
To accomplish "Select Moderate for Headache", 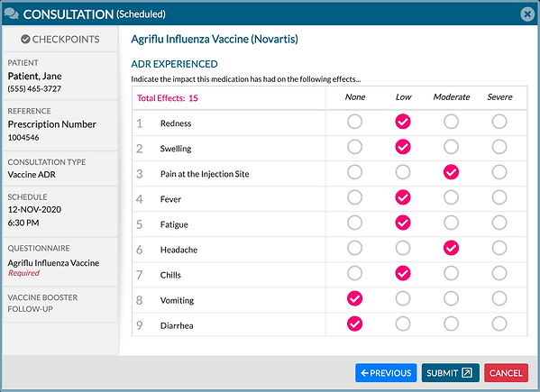I will click(x=451, y=248).
